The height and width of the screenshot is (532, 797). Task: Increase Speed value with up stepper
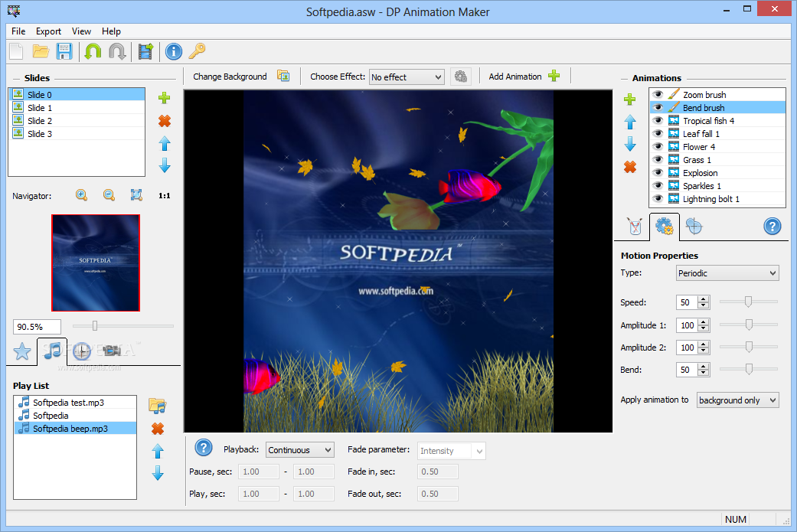click(x=704, y=299)
